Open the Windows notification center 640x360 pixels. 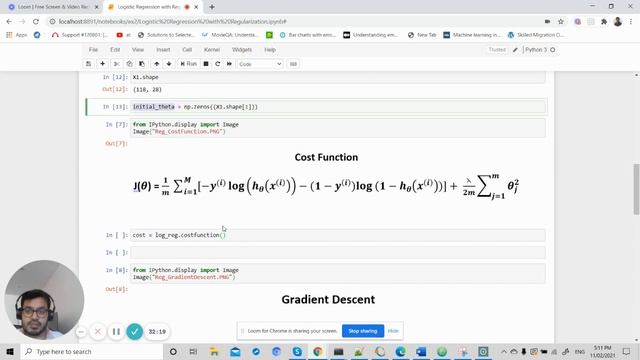627,351
